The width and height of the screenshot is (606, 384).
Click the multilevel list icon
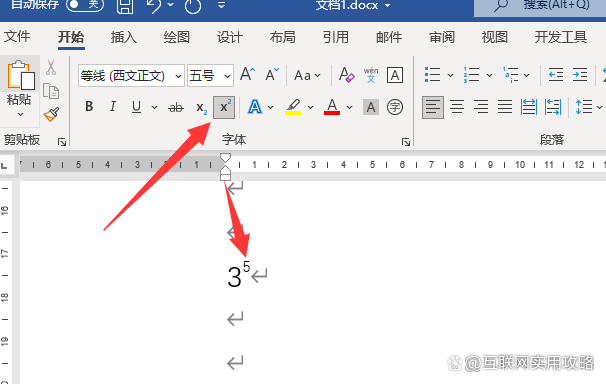pyautogui.click(x=511, y=75)
